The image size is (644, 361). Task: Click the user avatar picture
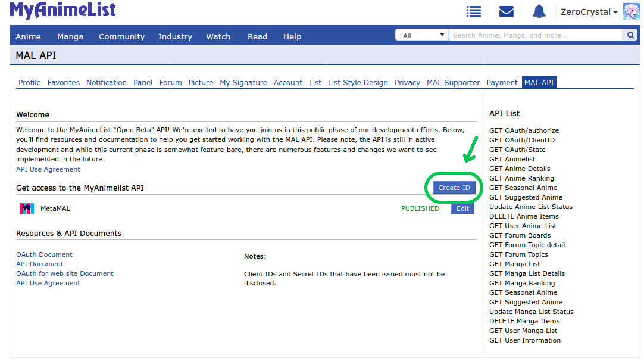(x=631, y=12)
